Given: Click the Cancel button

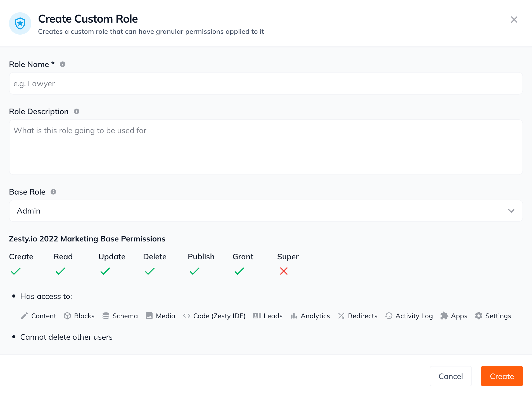Looking at the screenshot, I should pyautogui.click(x=450, y=376).
